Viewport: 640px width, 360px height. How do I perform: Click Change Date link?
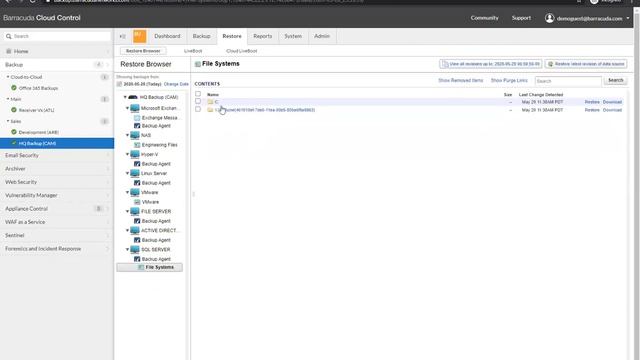click(x=176, y=84)
